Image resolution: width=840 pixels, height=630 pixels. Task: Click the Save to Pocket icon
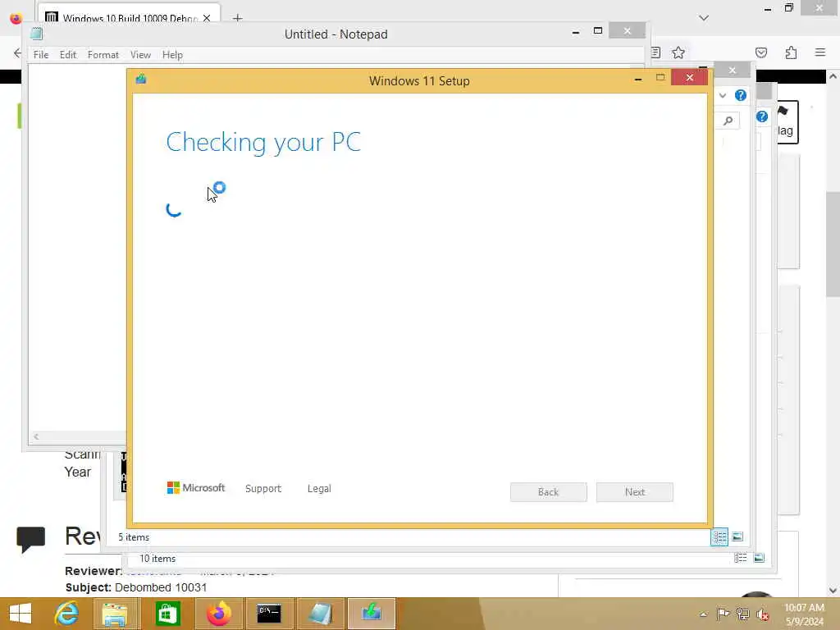click(761, 52)
